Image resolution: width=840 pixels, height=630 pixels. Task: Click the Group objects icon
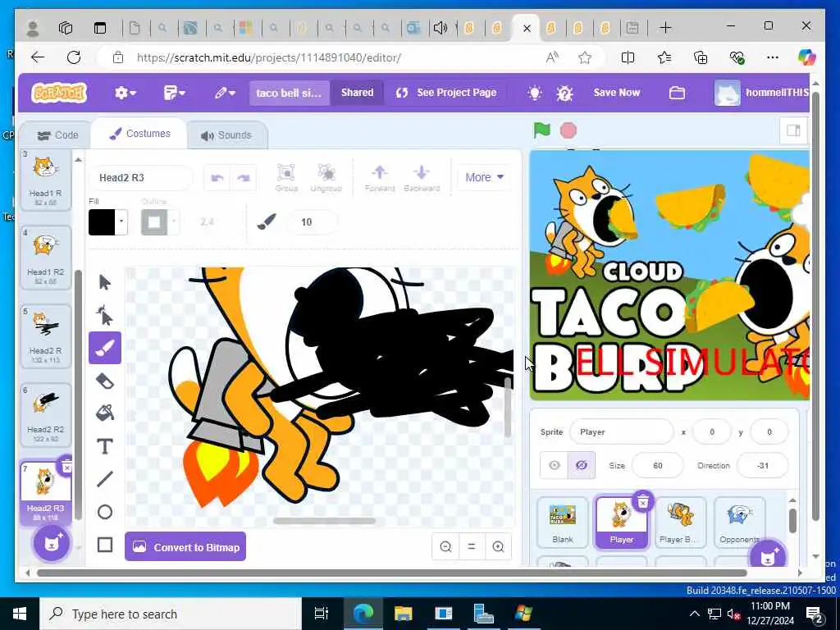coord(286,178)
